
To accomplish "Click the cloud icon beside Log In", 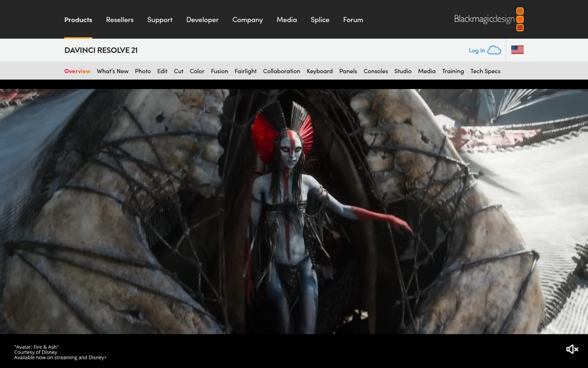I will point(494,50).
